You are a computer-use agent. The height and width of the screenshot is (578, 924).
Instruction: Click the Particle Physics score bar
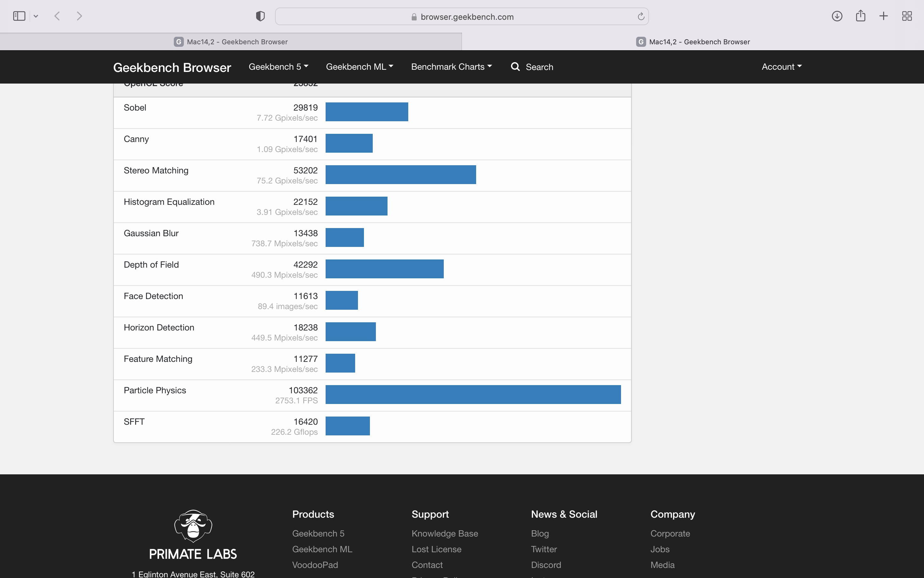[x=473, y=395]
